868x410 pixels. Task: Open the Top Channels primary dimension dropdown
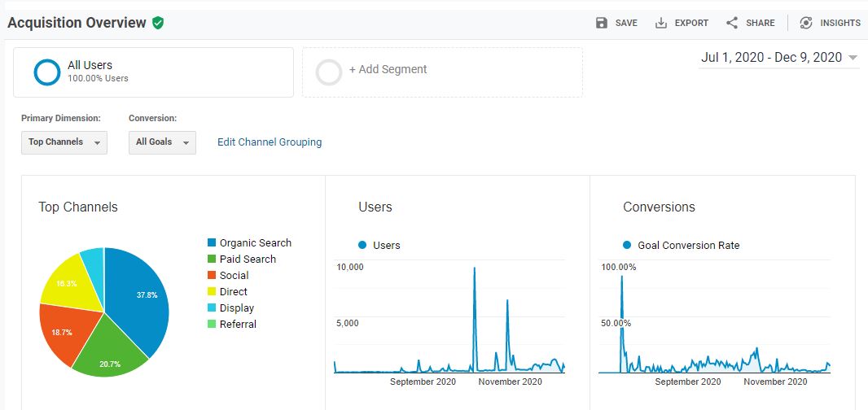[x=64, y=142]
